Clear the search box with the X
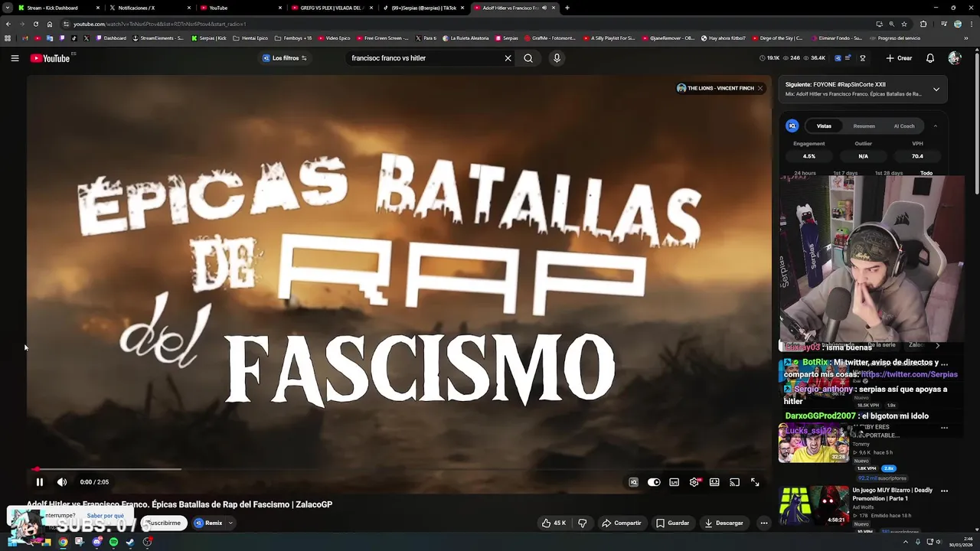 click(508, 58)
